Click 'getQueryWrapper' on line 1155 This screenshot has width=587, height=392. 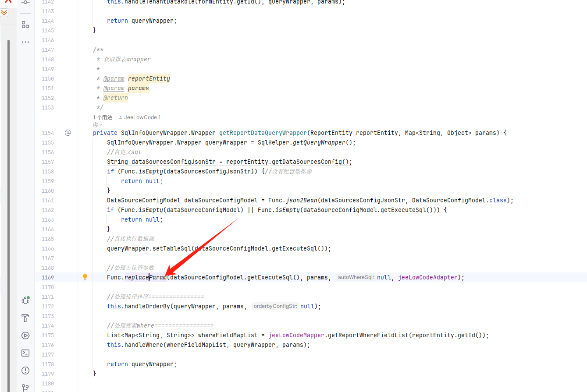point(319,142)
